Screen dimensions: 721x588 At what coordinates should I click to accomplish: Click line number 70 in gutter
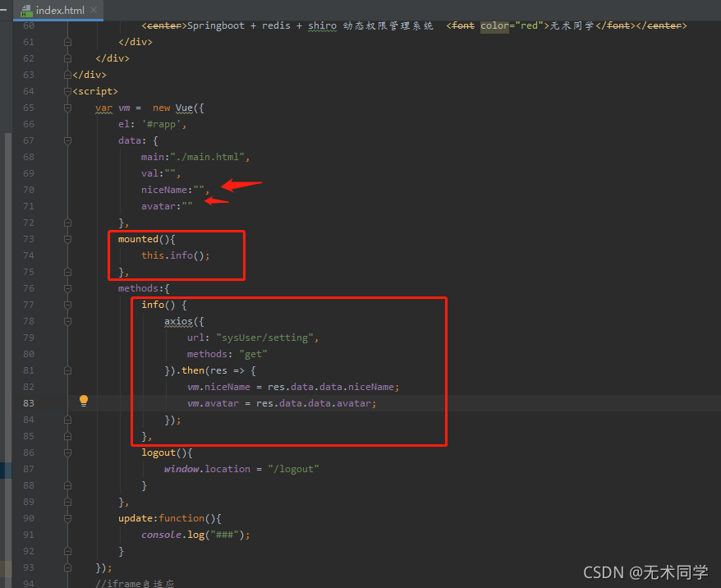[x=29, y=190]
